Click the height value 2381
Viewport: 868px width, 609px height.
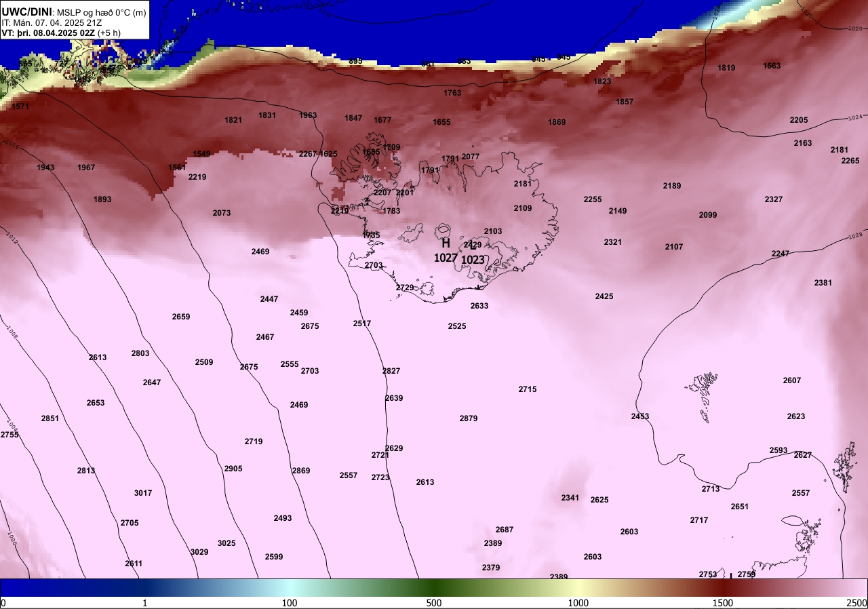823,283
